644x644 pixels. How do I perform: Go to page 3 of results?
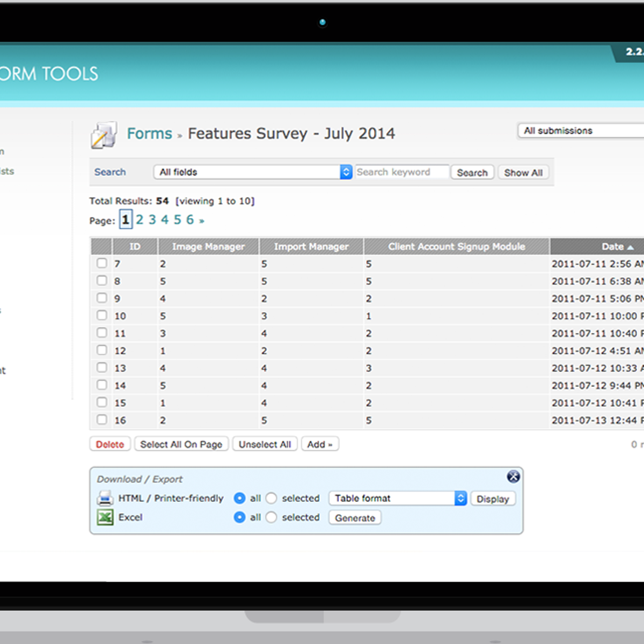(x=152, y=220)
